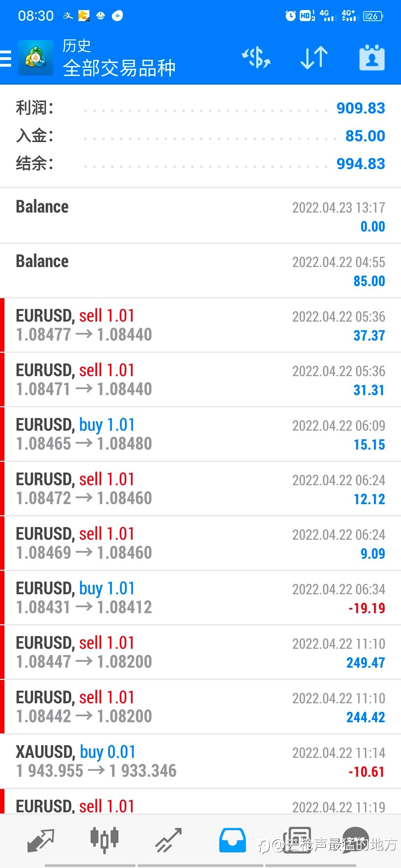The image size is (401, 868).
Task: Tap the Balance entry dated 2022.04.23
Action: pyautogui.click(x=200, y=216)
